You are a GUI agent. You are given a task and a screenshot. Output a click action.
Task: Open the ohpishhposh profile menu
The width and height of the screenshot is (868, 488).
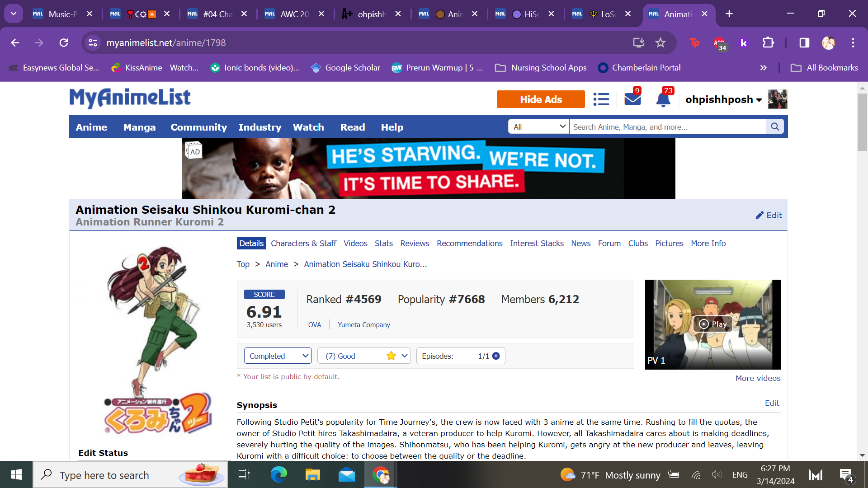coord(723,99)
